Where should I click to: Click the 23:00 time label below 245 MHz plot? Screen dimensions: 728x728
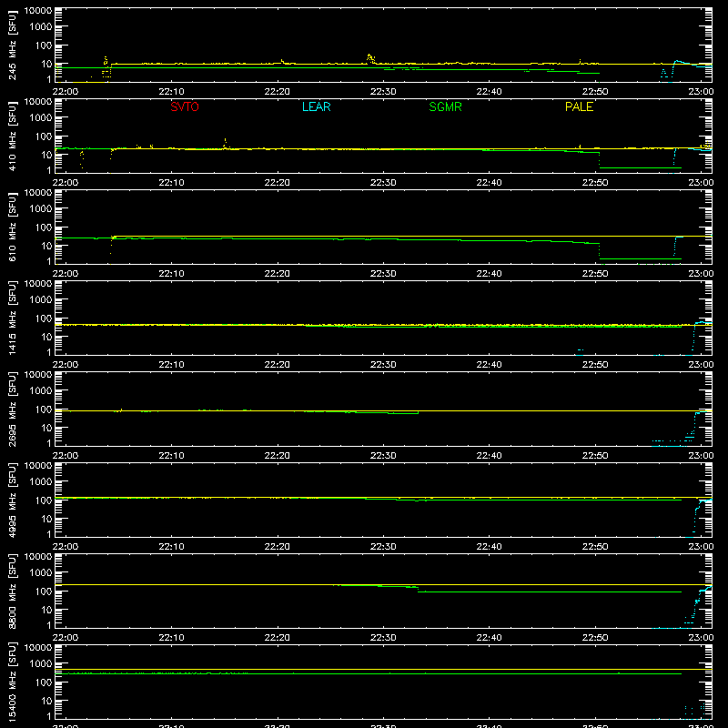tap(701, 92)
